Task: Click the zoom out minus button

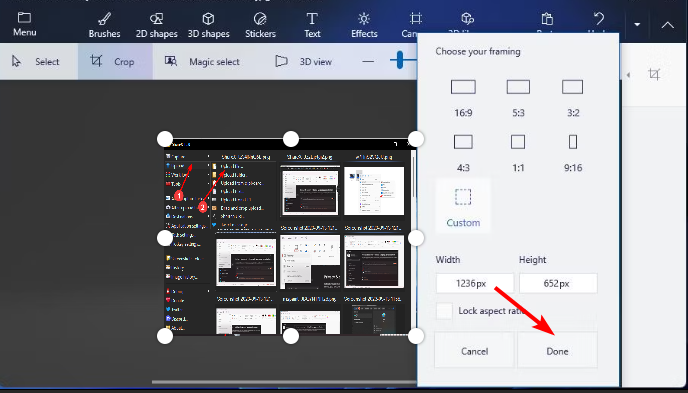Action: tap(368, 61)
